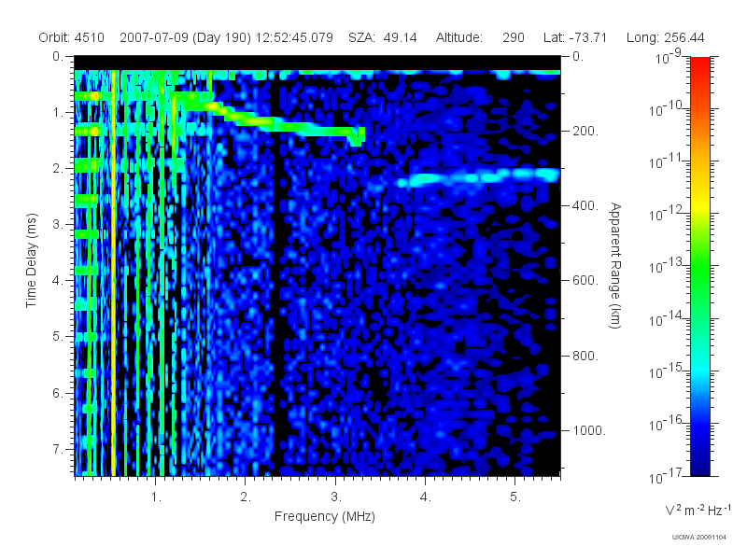This screenshot has width=747, height=560.
Task: Click the '200.' apparent range tick label
Action: pyautogui.click(x=585, y=131)
